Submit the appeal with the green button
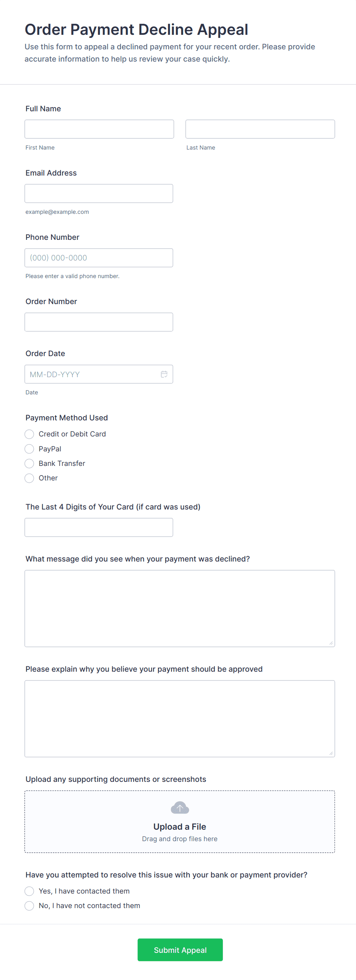 180,950
